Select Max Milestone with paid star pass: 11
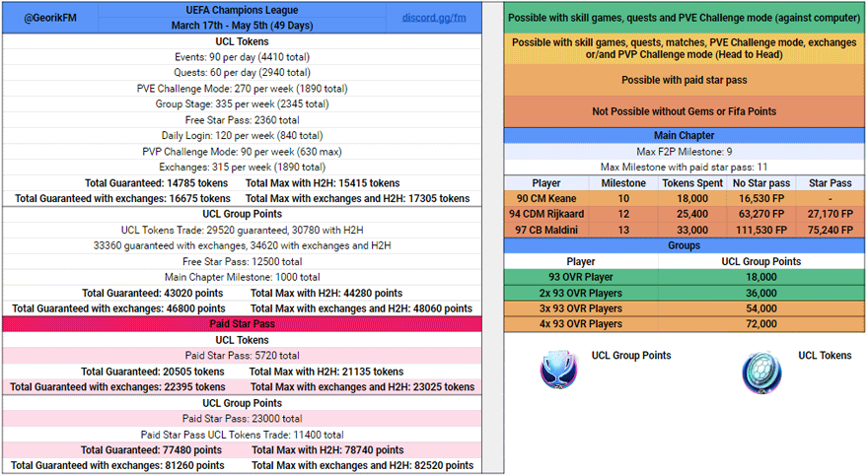 pyautogui.click(x=685, y=167)
